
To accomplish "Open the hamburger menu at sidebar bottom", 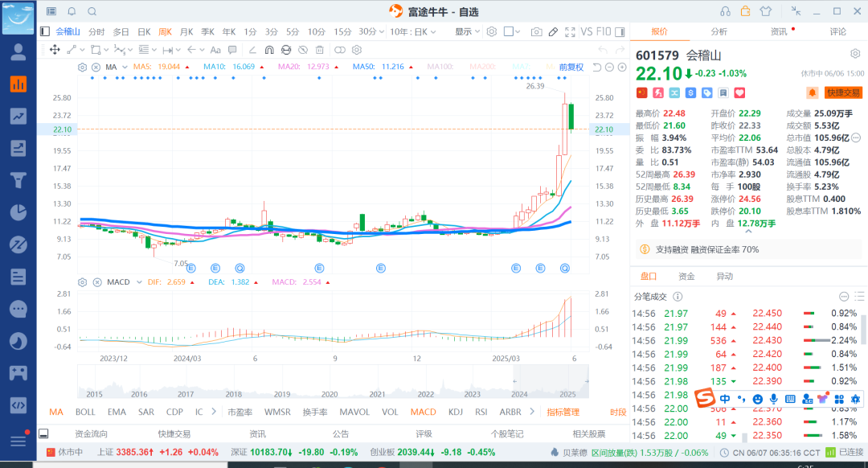I will click(x=18, y=441).
